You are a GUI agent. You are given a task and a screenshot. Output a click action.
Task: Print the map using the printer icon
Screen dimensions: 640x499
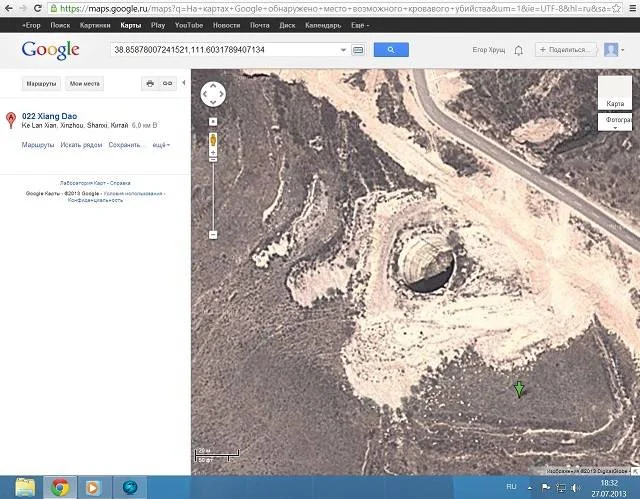pos(150,84)
